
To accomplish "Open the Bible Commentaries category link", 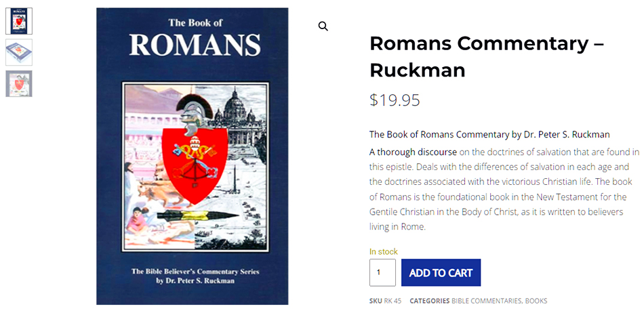I will [486, 301].
